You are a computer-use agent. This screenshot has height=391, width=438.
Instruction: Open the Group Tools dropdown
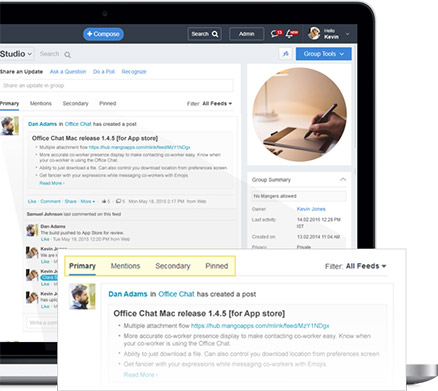(x=323, y=54)
